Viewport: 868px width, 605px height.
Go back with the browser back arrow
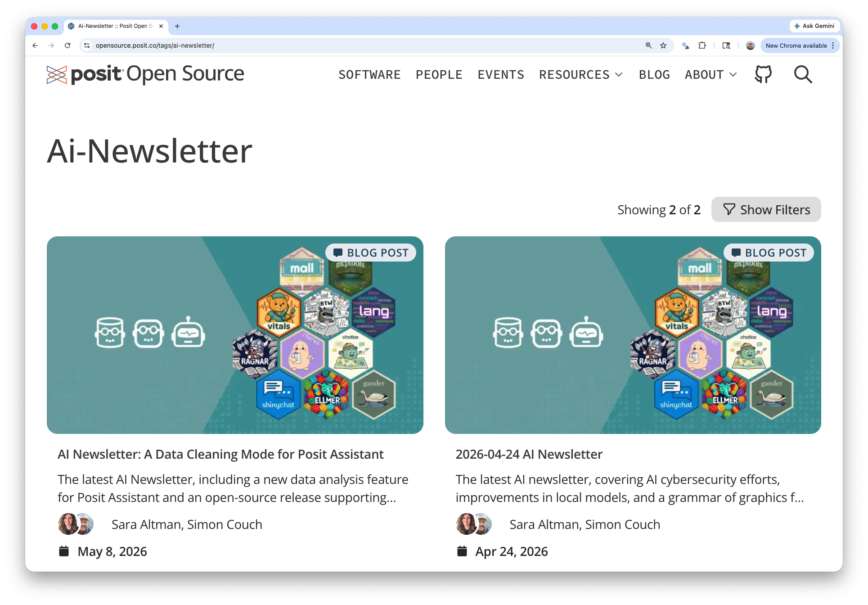click(x=35, y=45)
